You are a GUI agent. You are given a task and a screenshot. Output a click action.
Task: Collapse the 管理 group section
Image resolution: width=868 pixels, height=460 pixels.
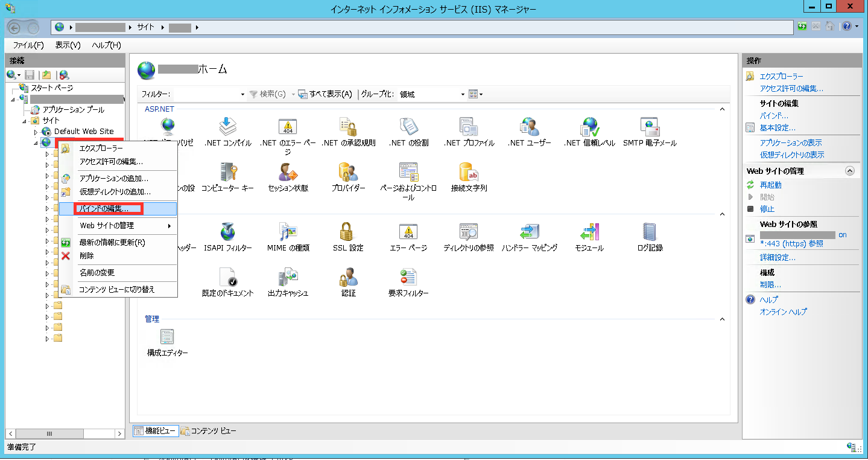(722, 319)
